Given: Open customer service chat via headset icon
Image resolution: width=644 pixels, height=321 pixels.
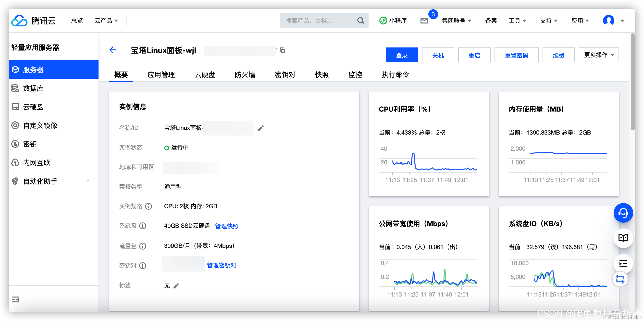Looking at the screenshot, I should [x=623, y=213].
